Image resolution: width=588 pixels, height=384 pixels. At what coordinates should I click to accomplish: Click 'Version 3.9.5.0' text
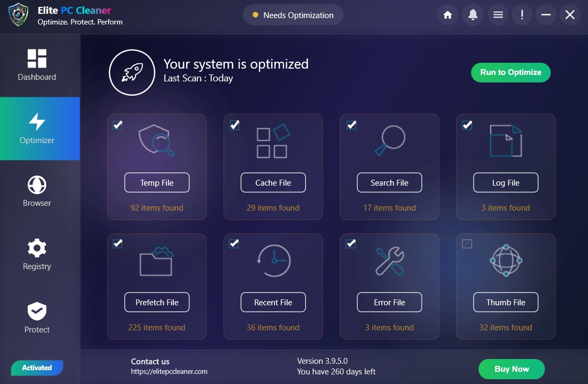[x=322, y=361]
